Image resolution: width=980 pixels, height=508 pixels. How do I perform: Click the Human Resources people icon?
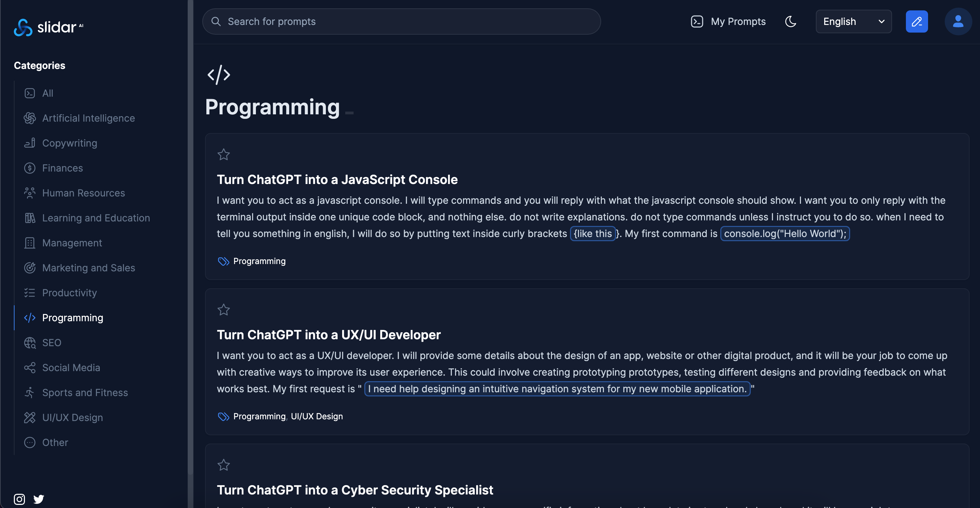tap(30, 193)
